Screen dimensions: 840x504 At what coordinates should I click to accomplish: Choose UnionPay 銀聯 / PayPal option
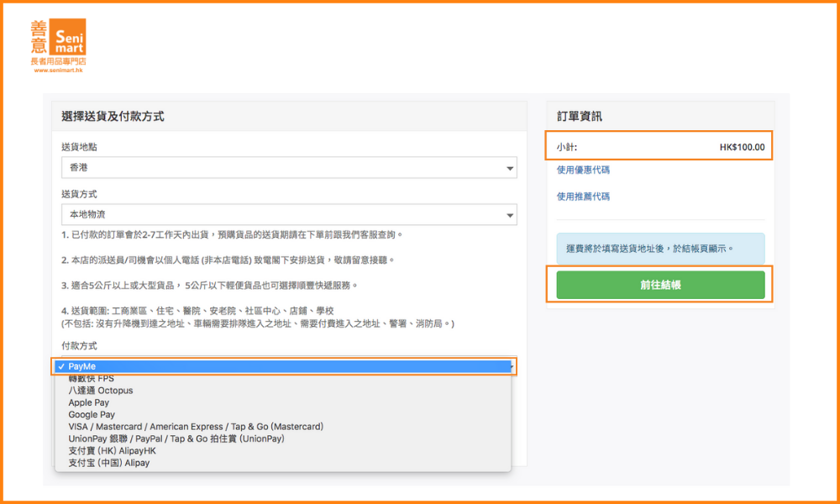click(176, 438)
